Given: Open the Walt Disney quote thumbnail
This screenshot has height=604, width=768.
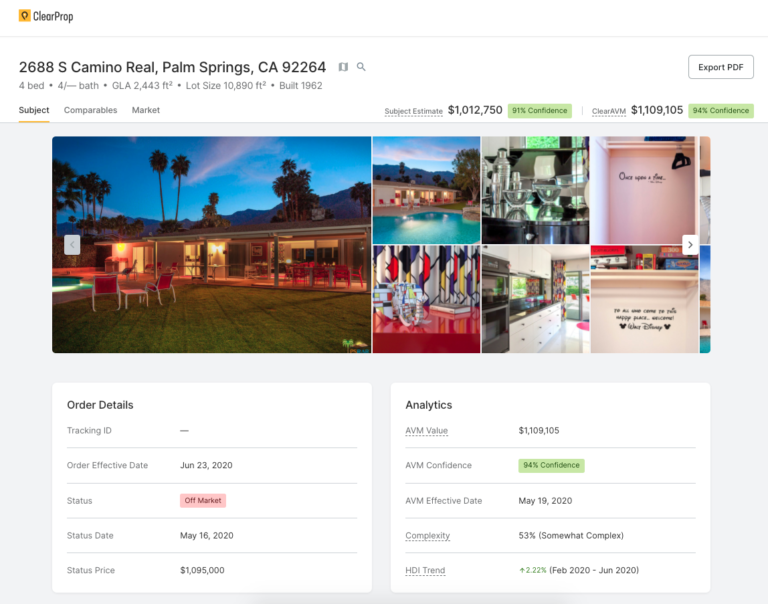Looking at the screenshot, I should [645, 299].
